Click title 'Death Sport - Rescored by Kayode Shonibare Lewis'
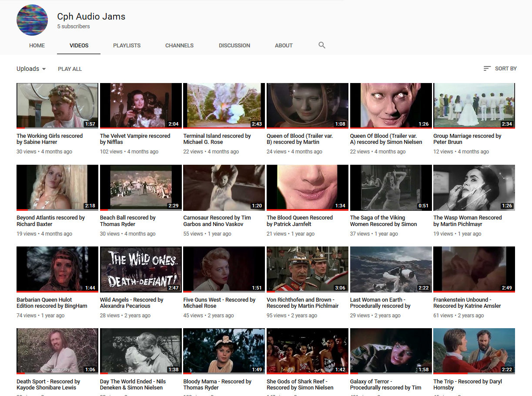The width and height of the screenshot is (532, 396). (x=48, y=385)
